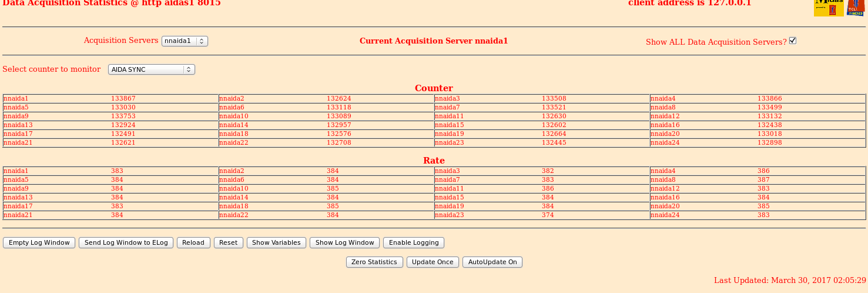Select counter value 132602 for nnaida15
The height and width of the screenshot is (293, 868).
pos(554,125)
